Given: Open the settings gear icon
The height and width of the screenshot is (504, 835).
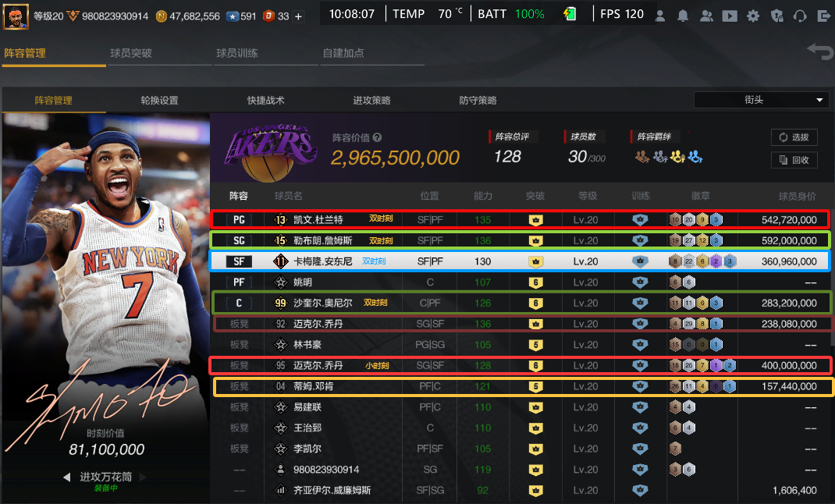Looking at the screenshot, I should [x=753, y=16].
